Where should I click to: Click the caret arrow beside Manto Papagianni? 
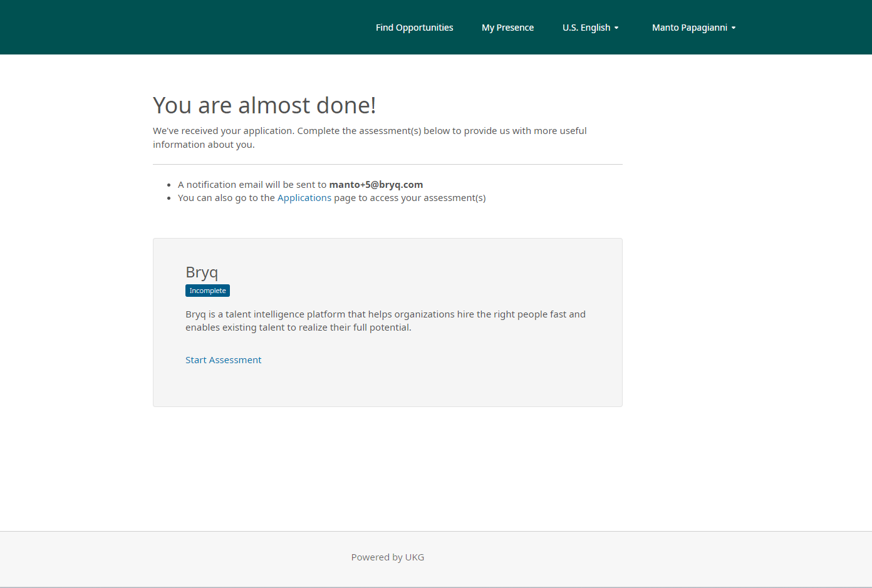(734, 28)
